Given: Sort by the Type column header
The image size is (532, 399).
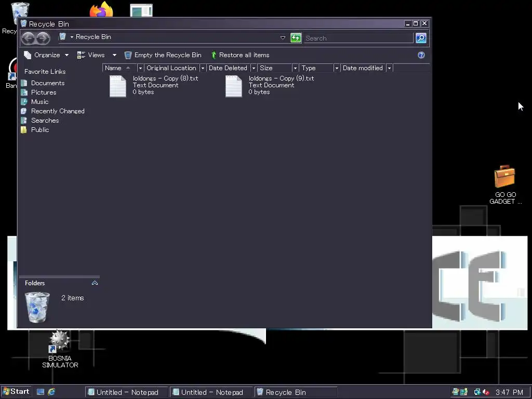Looking at the screenshot, I should 316,68.
